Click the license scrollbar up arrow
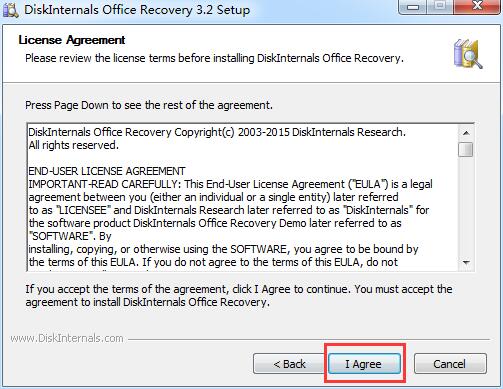503x389 pixels. click(x=466, y=133)
